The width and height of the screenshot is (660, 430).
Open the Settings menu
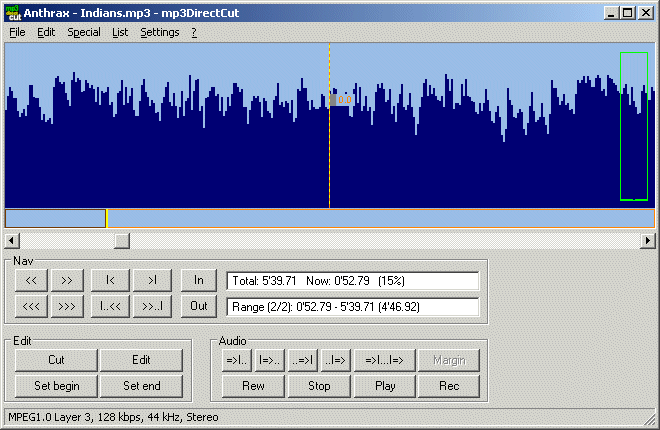click(x=160, y=32)
